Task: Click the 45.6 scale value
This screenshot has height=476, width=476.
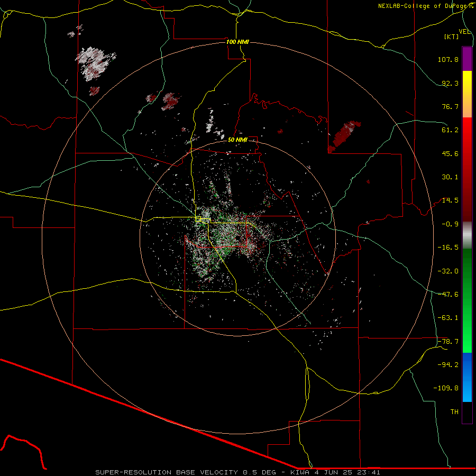Action: click(450, 153)
